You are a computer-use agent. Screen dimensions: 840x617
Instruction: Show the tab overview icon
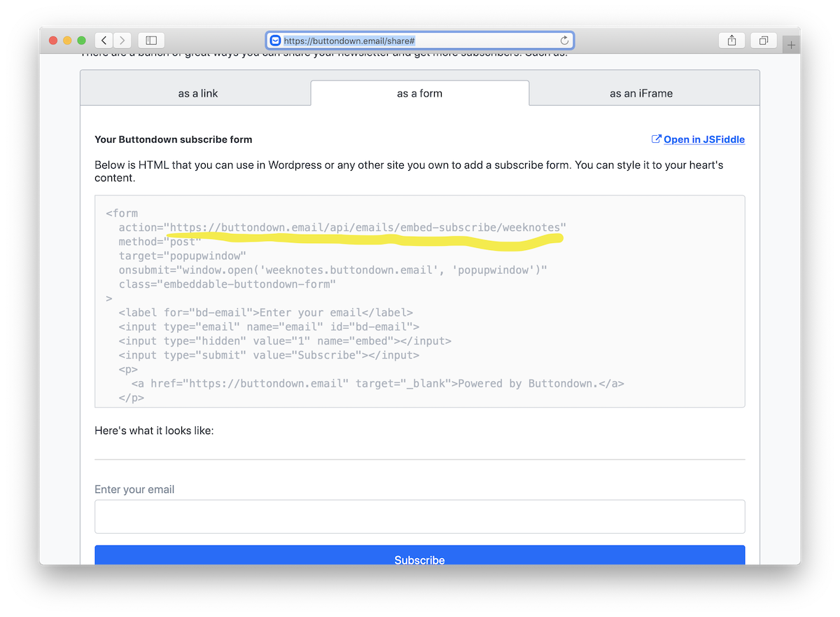click(x=764, y=41)
